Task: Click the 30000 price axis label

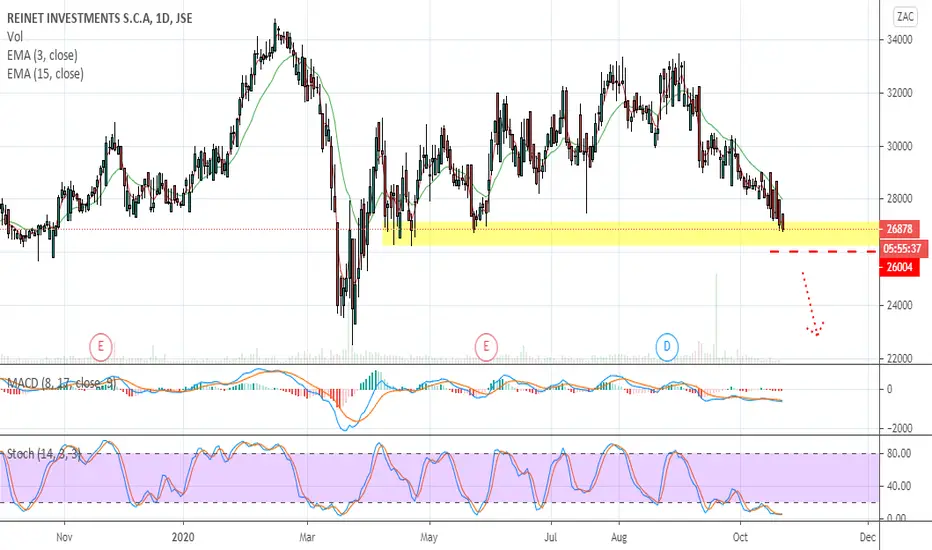Action: 899,146
